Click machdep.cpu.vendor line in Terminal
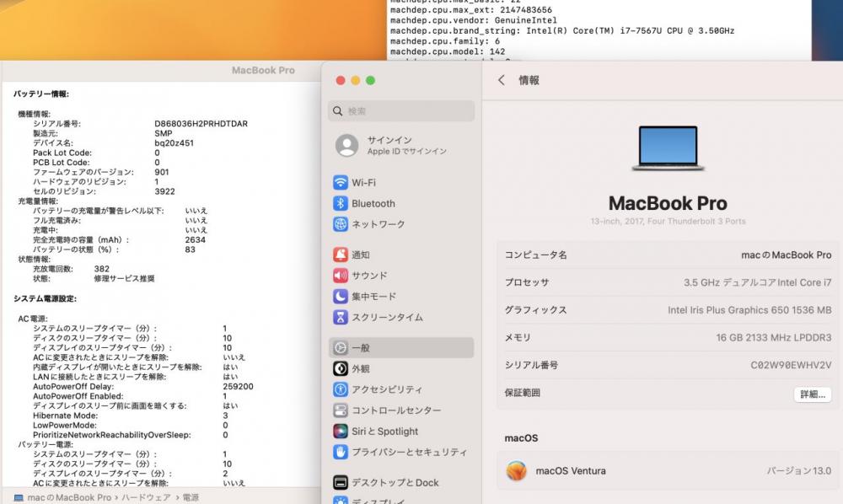 coord(474,20)
